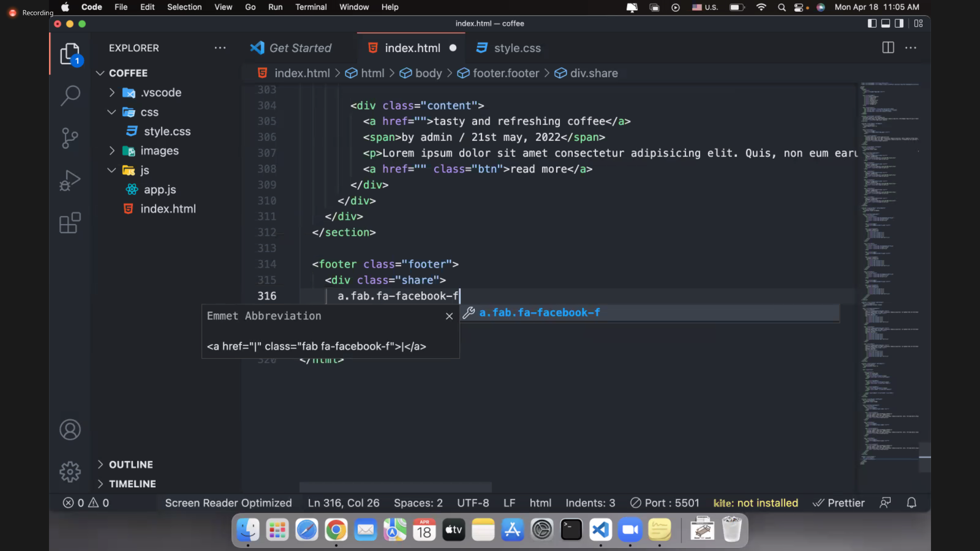Click the horizontal scrollbar in editor

[396, 487]
